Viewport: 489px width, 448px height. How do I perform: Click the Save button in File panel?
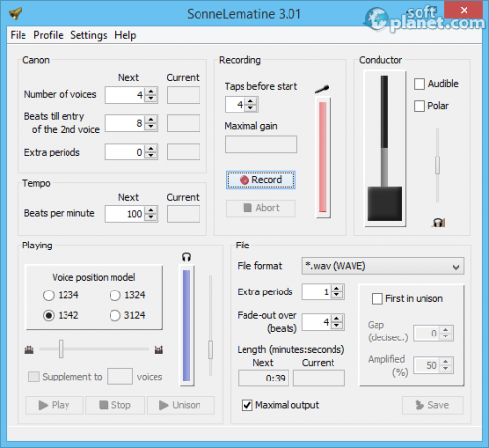click(x=432, y=405)
